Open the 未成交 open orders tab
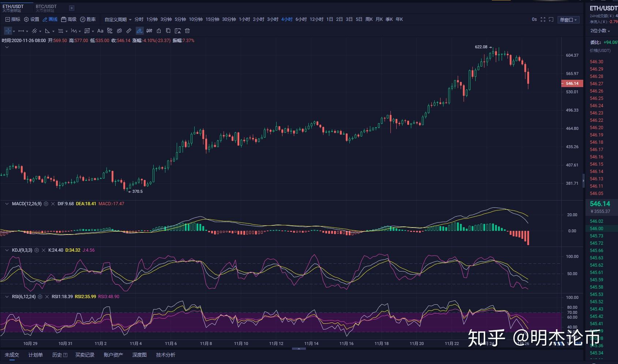Screen dimensions: 618x364 [x=12, y=355]
